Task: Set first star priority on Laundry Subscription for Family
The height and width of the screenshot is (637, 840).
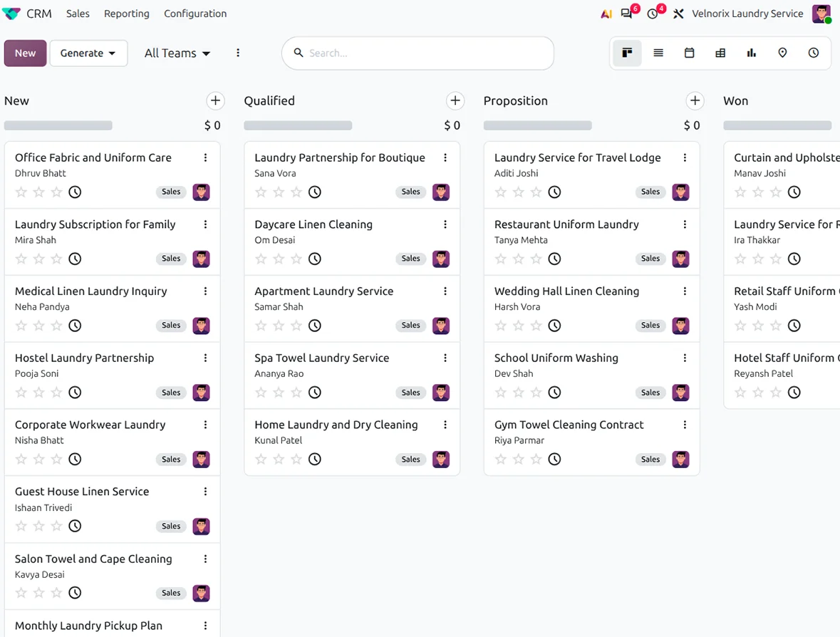Action: click(x=21, y=259)
